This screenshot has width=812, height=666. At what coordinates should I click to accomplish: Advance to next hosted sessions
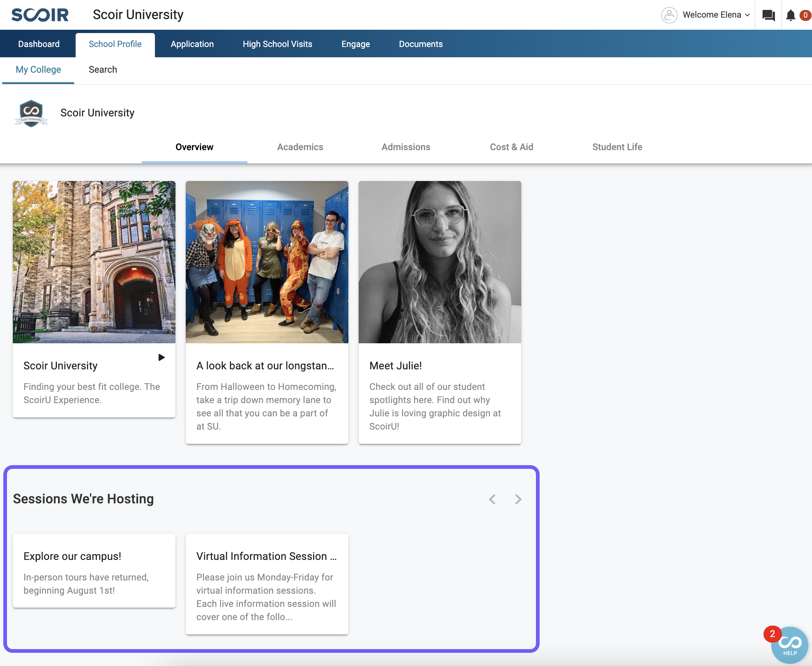(518, 499)
